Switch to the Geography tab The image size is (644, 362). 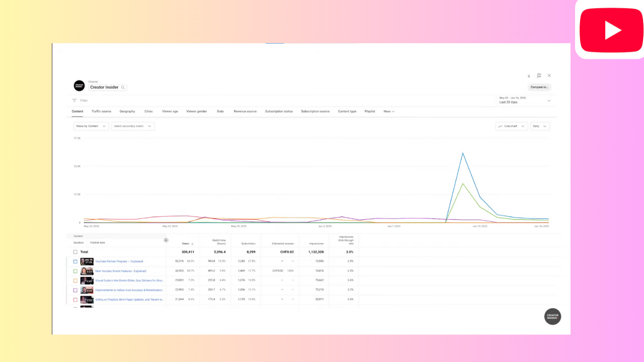[x=127, y=112]
